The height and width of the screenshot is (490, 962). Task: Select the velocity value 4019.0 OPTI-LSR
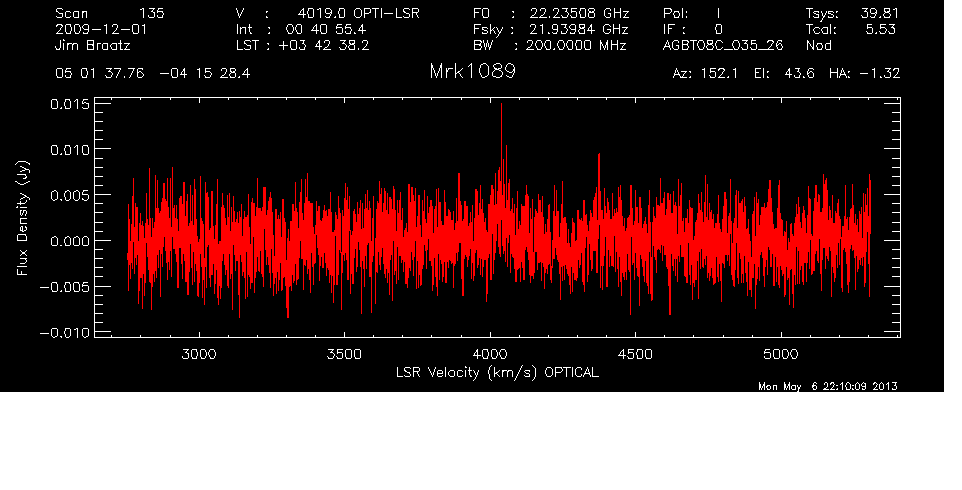click(x=358, y=13)
